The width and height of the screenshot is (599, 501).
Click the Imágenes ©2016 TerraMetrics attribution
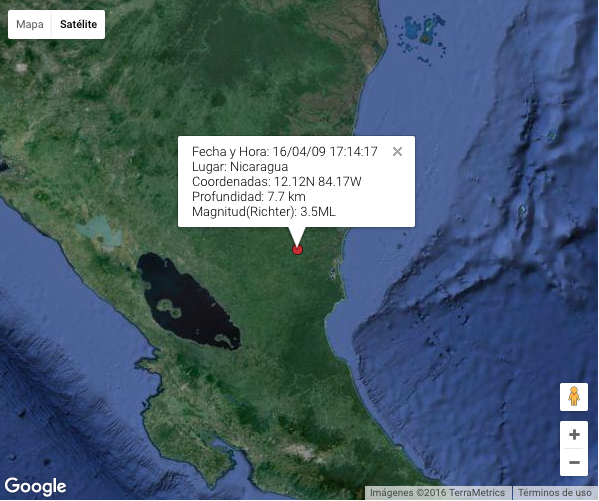pos(437,493)
